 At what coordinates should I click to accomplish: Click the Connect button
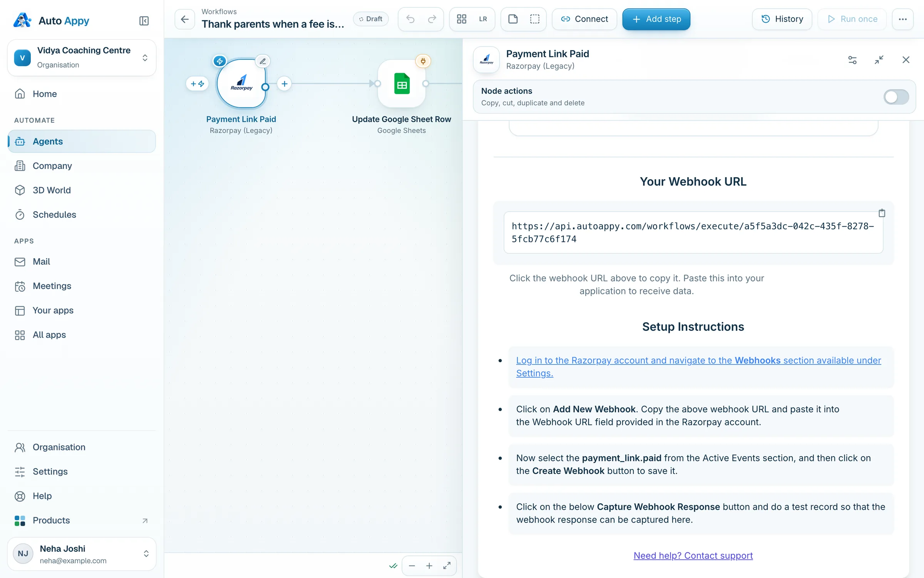584,19
